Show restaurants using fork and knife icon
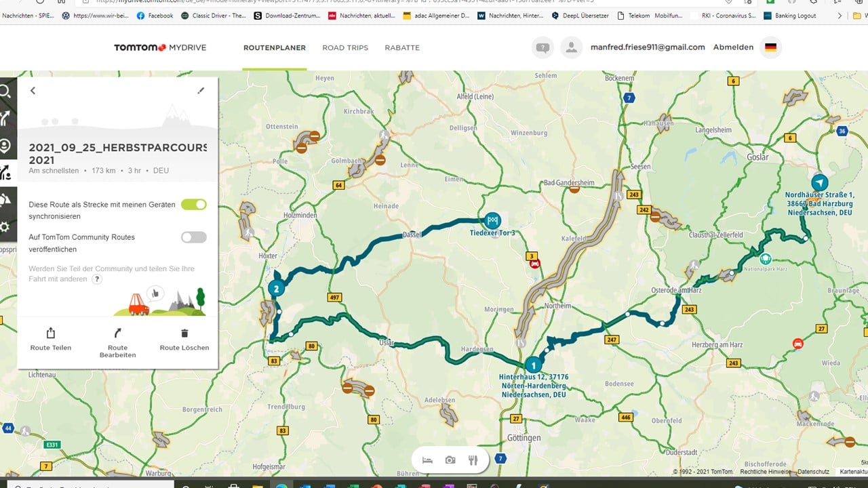Viewport: 868px width, 488px height. point(473,460)
